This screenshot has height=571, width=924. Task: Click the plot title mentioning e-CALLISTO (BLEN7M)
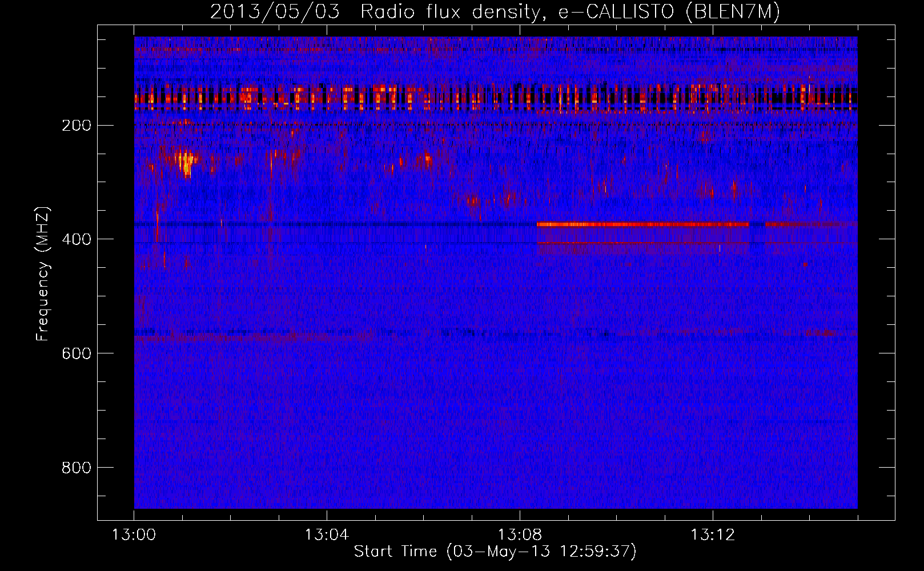495,11
